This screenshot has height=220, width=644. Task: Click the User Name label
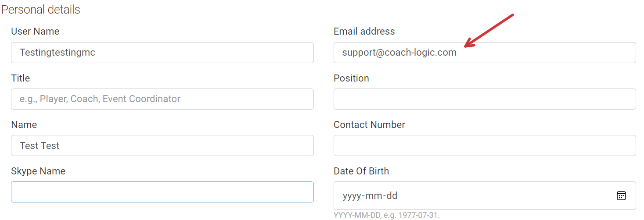[35, 32]
